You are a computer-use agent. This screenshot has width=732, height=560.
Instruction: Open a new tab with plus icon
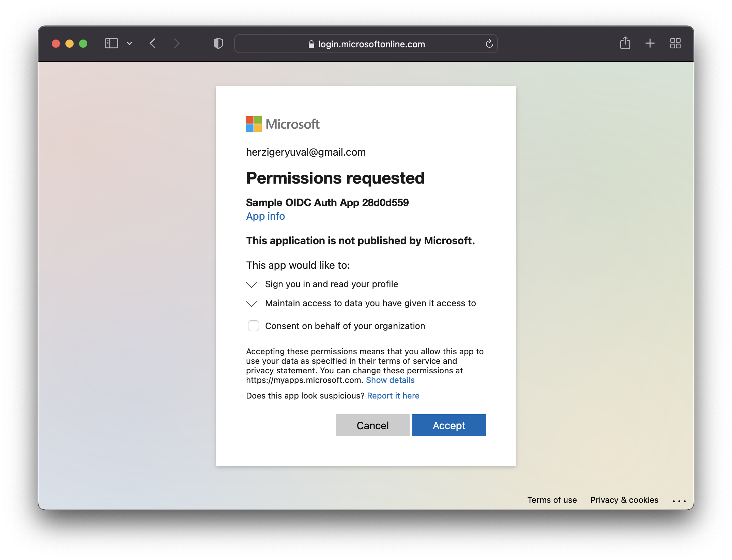pos(650,43)
